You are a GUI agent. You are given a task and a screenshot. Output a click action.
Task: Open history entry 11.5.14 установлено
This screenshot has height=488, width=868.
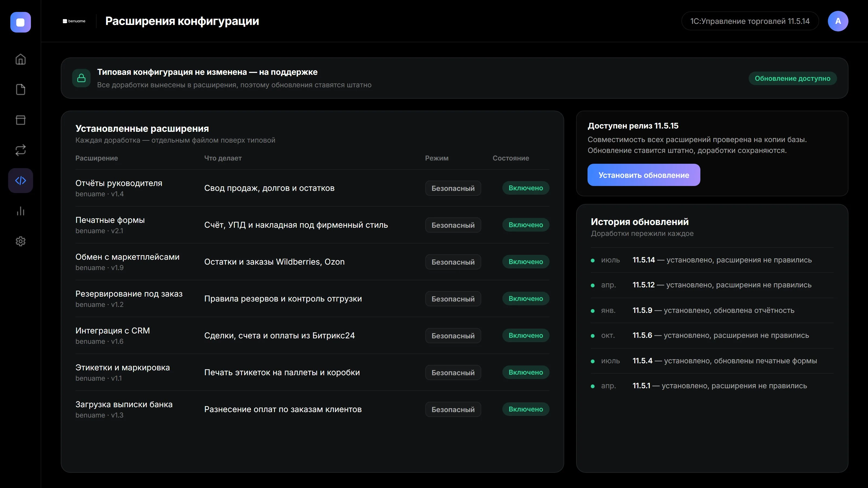(712, 260)
